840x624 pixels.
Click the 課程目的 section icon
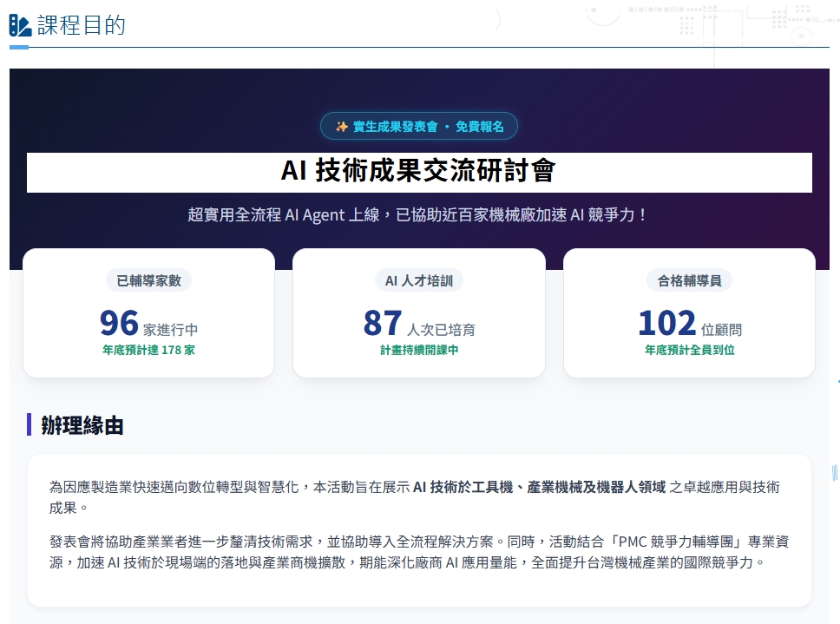[x=20, y=25]
